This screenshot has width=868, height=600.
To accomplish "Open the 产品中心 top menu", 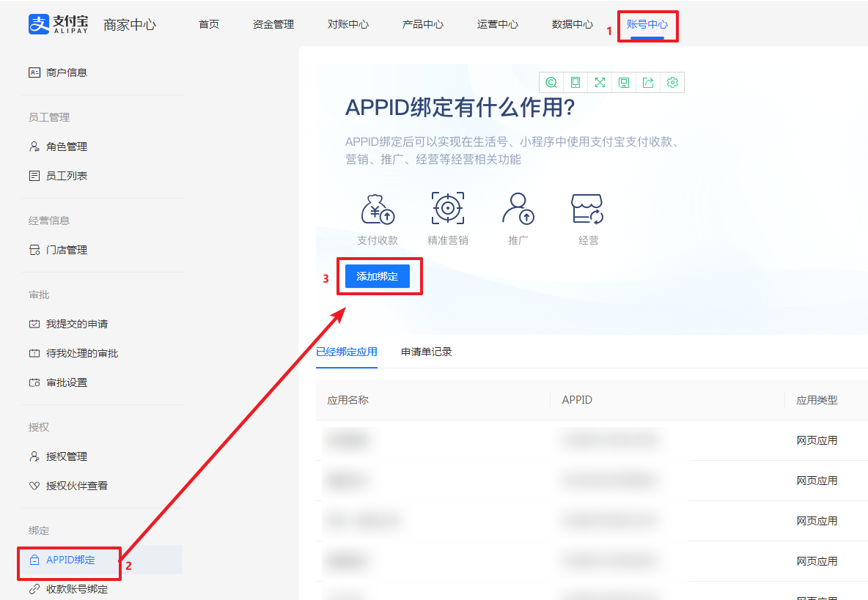I will (x=422, y=24).
